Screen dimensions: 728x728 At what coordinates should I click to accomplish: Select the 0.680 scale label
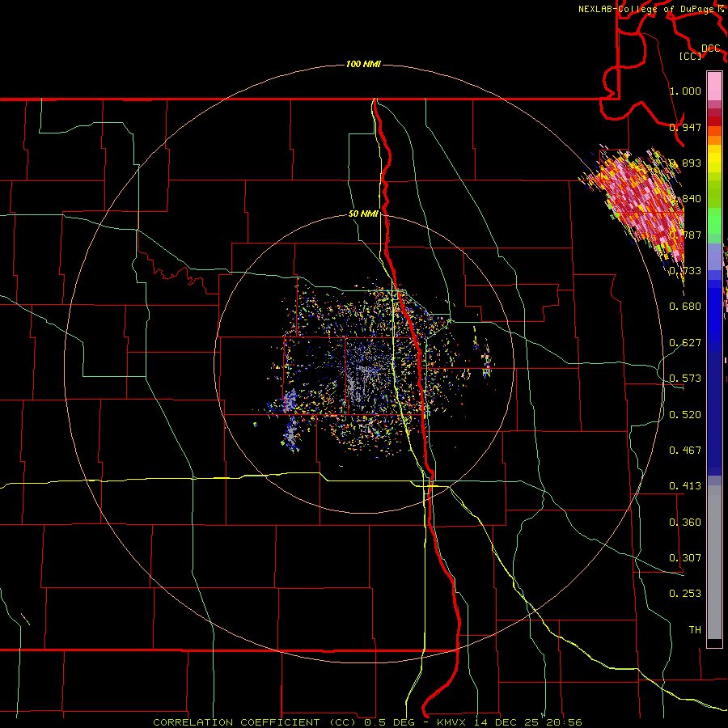coord(685,306)
